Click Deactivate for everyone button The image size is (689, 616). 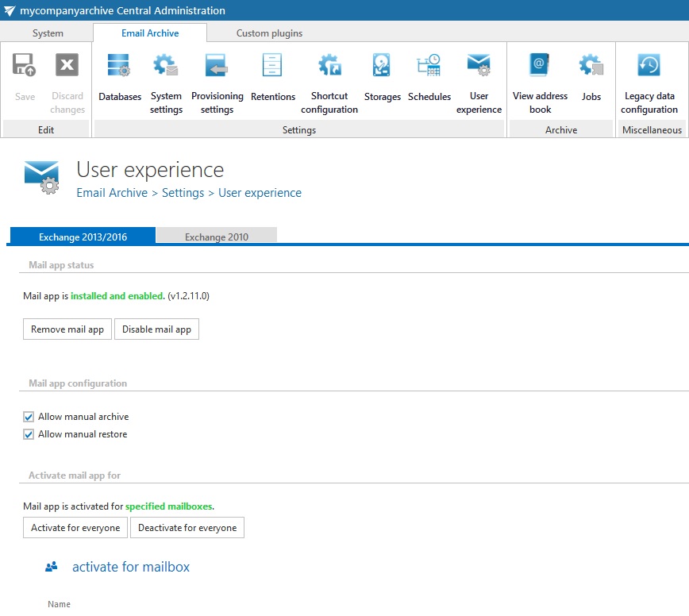pos(187,528)
